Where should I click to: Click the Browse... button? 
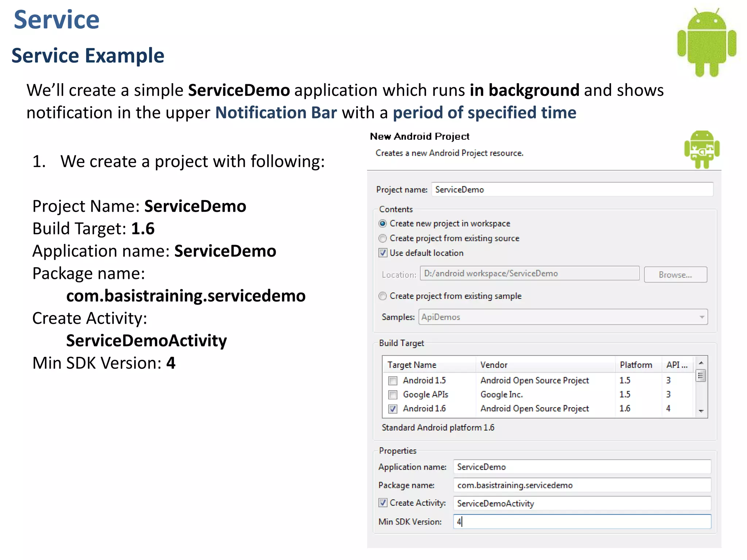[675, 275]
